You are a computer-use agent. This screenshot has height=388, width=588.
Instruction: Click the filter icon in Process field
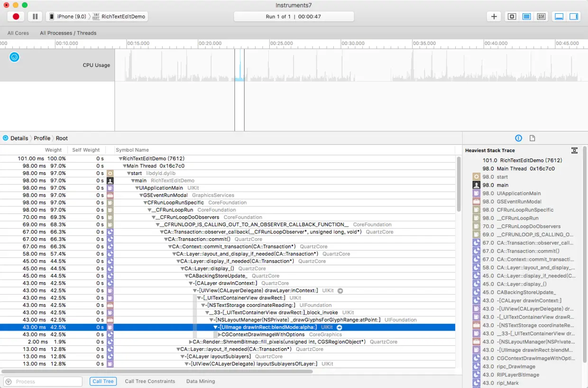[9, 381]
